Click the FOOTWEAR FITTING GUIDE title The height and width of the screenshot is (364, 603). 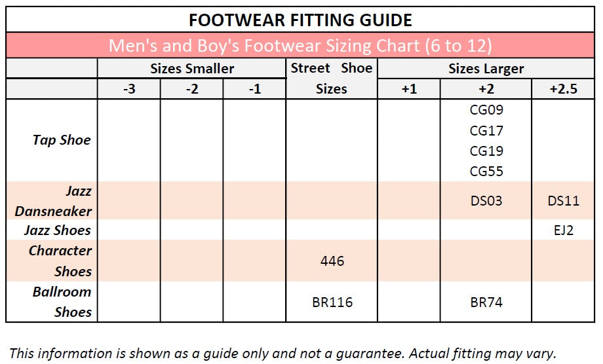tap(300, 20)
